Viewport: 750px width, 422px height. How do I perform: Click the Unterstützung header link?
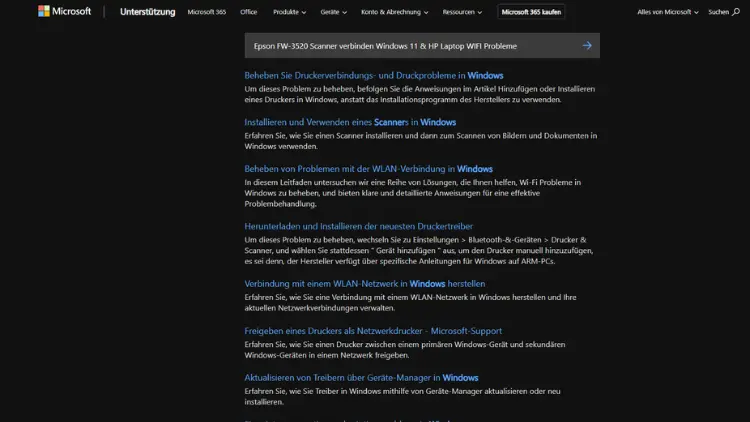(147, 12)
